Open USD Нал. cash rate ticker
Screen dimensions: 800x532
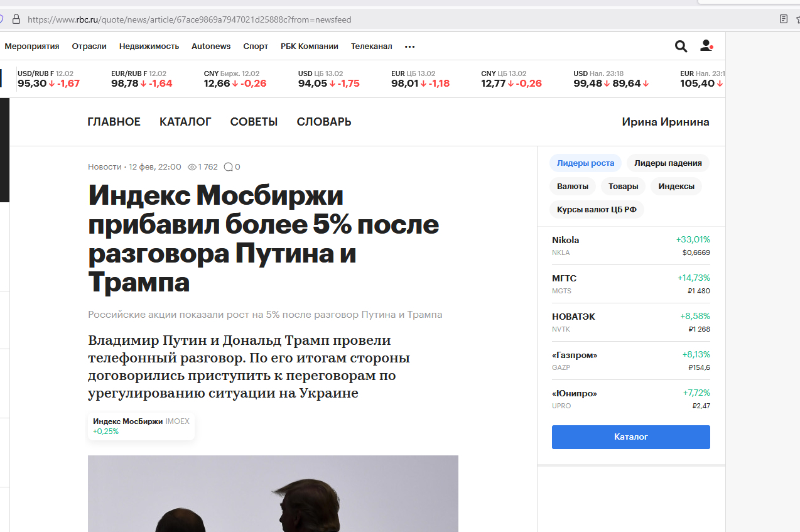tap(612, 79)
